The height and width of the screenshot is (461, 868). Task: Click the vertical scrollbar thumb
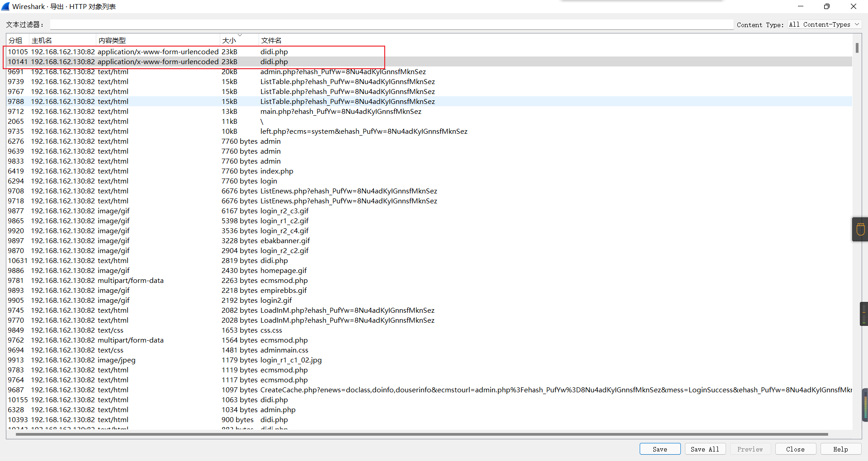(857, 48)
